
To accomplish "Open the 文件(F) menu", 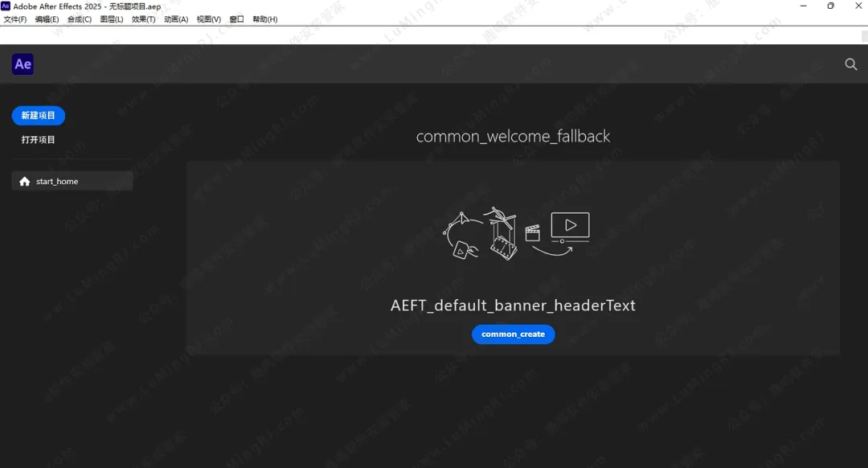I will pyautogui.click(x=15, y=19).
